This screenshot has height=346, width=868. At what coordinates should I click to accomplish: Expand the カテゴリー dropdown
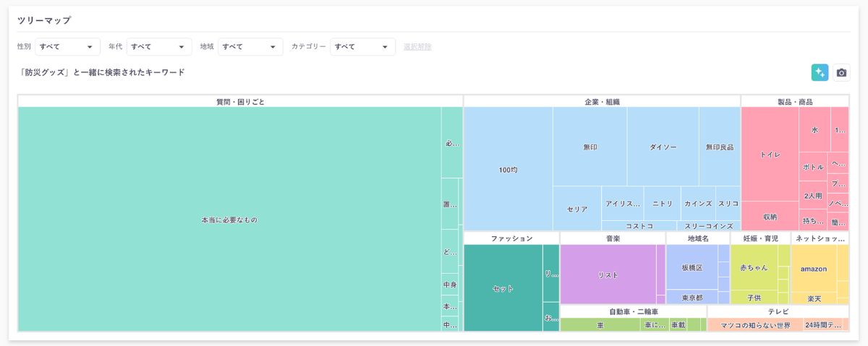362,47
